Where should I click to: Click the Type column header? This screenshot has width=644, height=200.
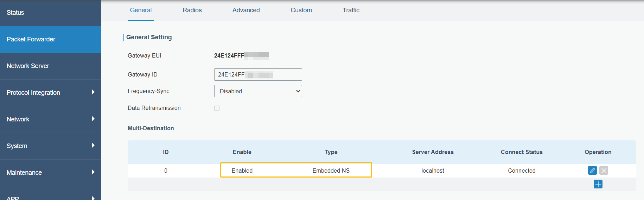coord(331,152)
